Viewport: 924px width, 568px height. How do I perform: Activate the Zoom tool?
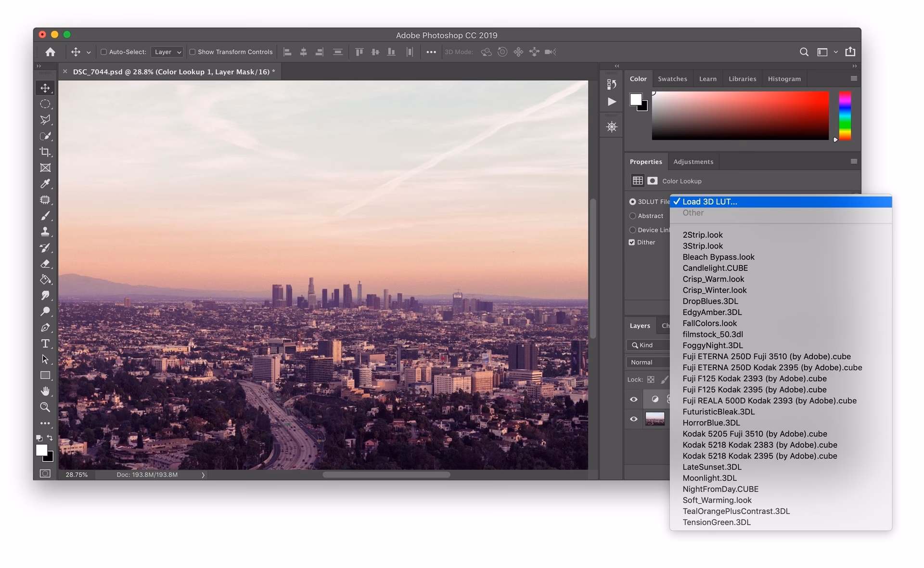[x=46, y=407]
